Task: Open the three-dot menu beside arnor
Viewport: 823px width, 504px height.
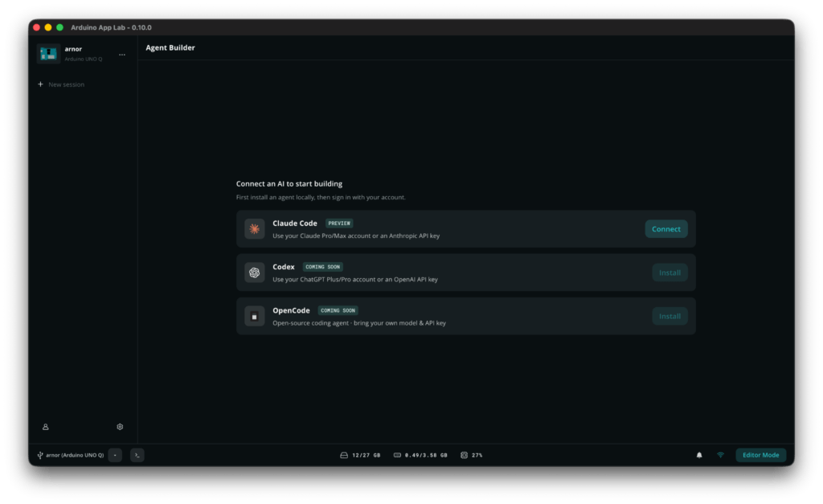Action: (122, 55)
